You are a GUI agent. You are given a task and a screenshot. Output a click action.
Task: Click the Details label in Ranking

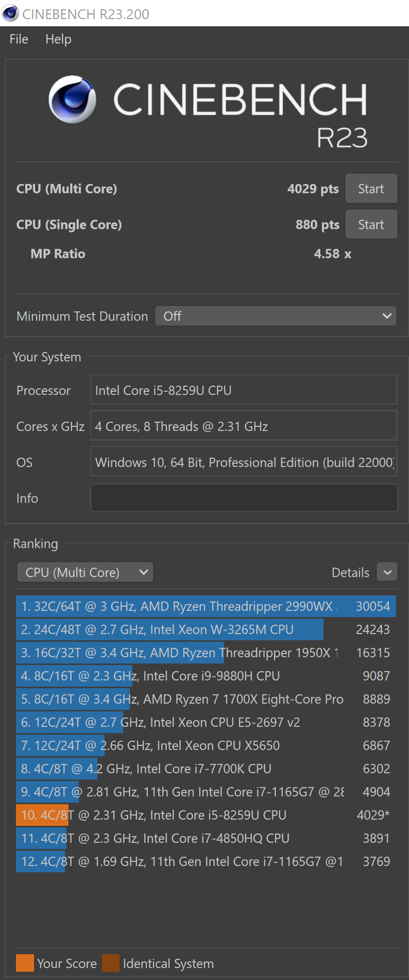point(350,573)
